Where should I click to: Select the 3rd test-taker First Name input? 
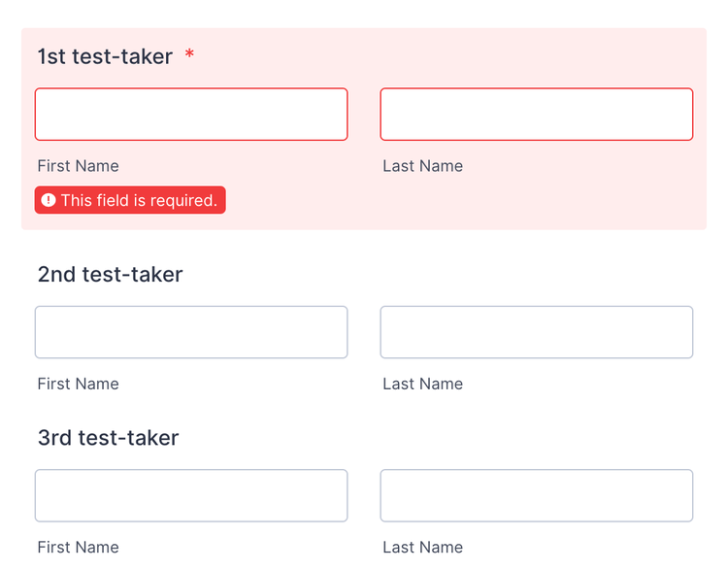tap(191, 495)
